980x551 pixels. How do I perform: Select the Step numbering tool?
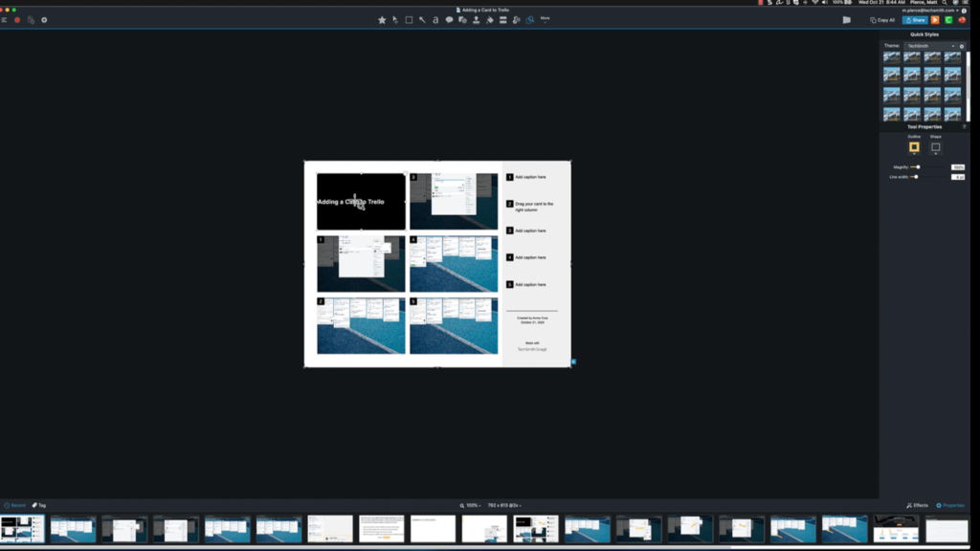(516, 20)
